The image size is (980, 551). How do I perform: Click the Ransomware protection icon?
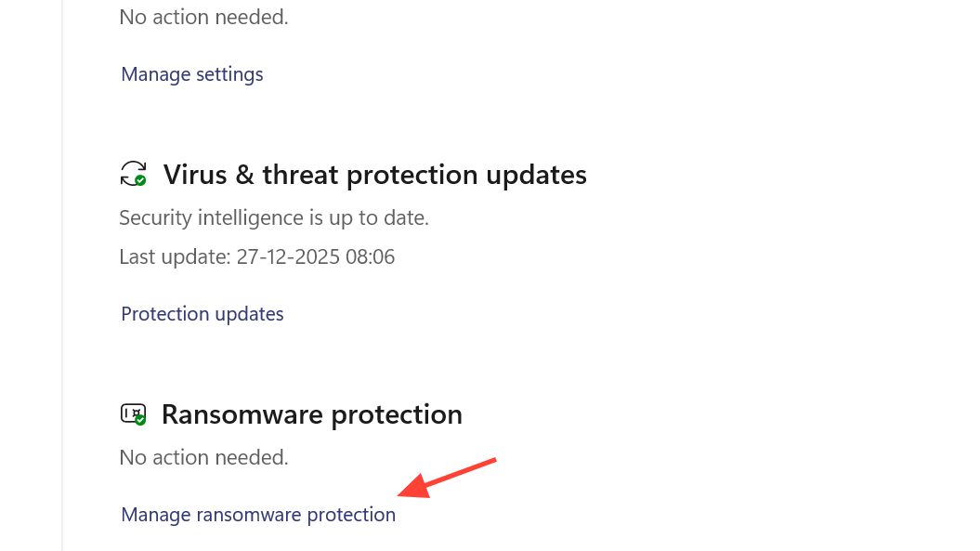tap(133, 413)
